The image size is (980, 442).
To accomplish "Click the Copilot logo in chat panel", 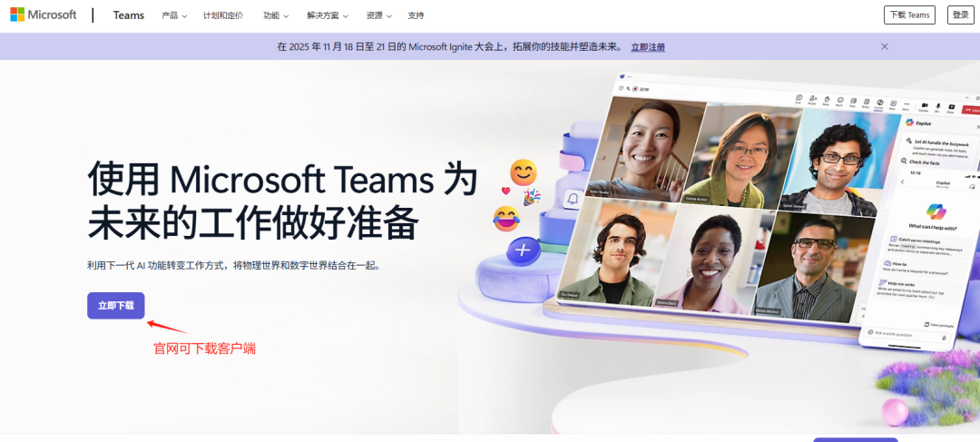I will (x=909, y=123).
